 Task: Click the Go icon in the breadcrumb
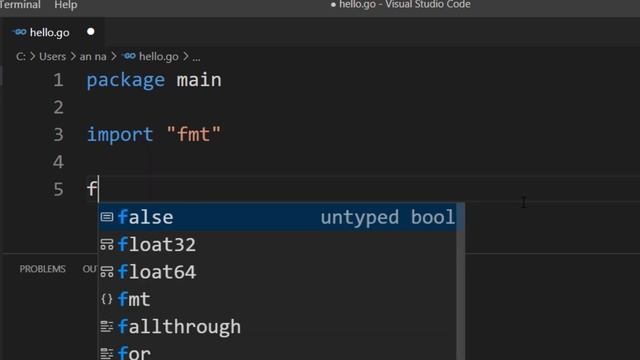tap(129, 56)
